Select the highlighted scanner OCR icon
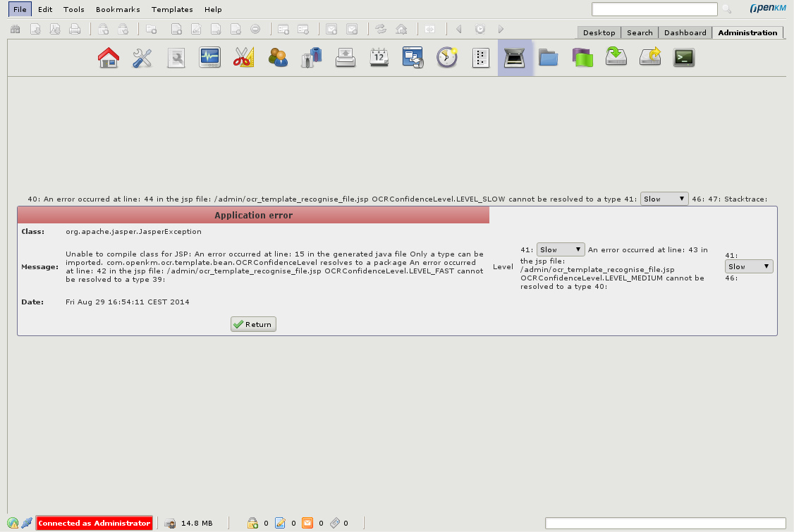Viewport: 794px width, 532px height. (x=515, y=58)
